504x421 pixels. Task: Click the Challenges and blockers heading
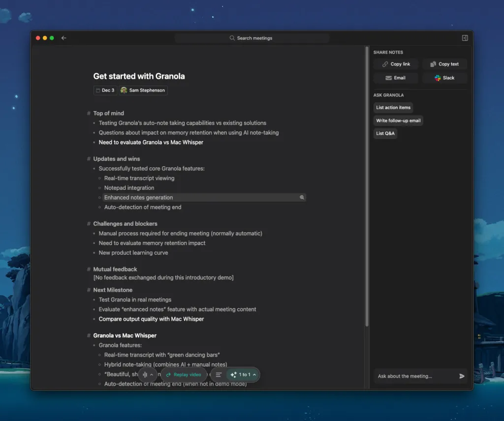(x=125, y=224)
